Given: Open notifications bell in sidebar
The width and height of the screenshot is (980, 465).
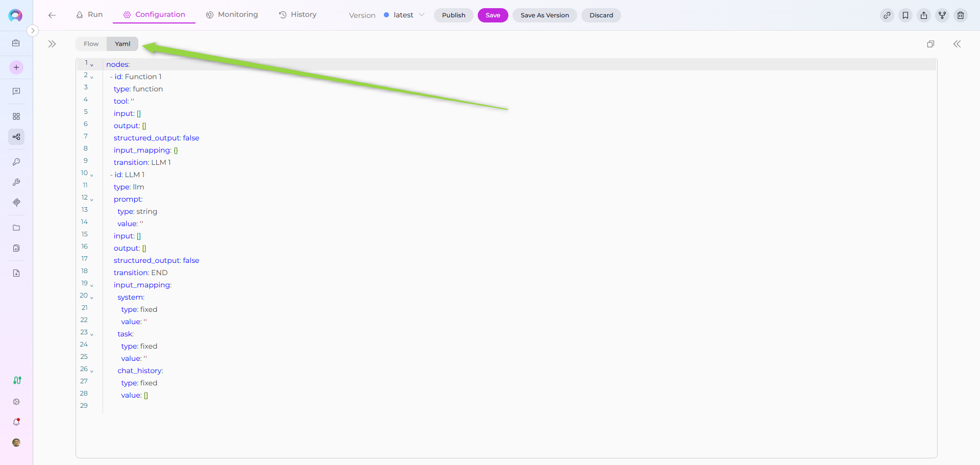Looking at the screenshot, I should tap(16, 422).
